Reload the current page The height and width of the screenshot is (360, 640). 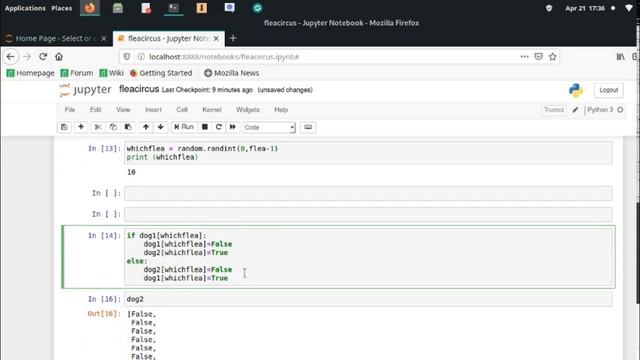(x=43, y=57)
